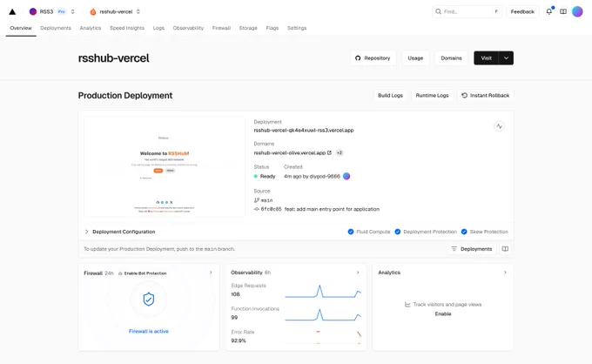Open the documentation book icon in header
The width and height of the screenshot is (592, 364).
click(563, 11)
